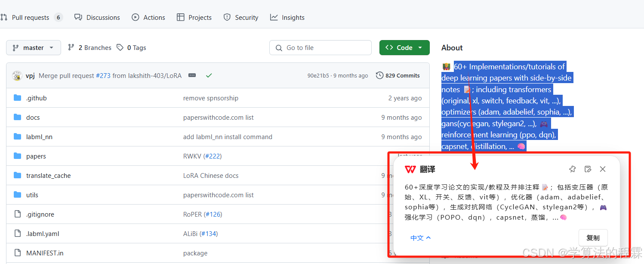The image size is (644, 264).
Task: Open the labml_nn folder
Action: 39,137
